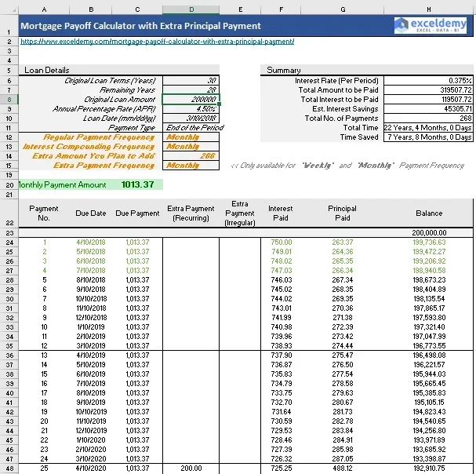Image resolution: width=476 pixels, height=474 pixels.
Task: Click the 'Payment No.' column heading cell
Action: pyautogui.click(x=44, y=213)
